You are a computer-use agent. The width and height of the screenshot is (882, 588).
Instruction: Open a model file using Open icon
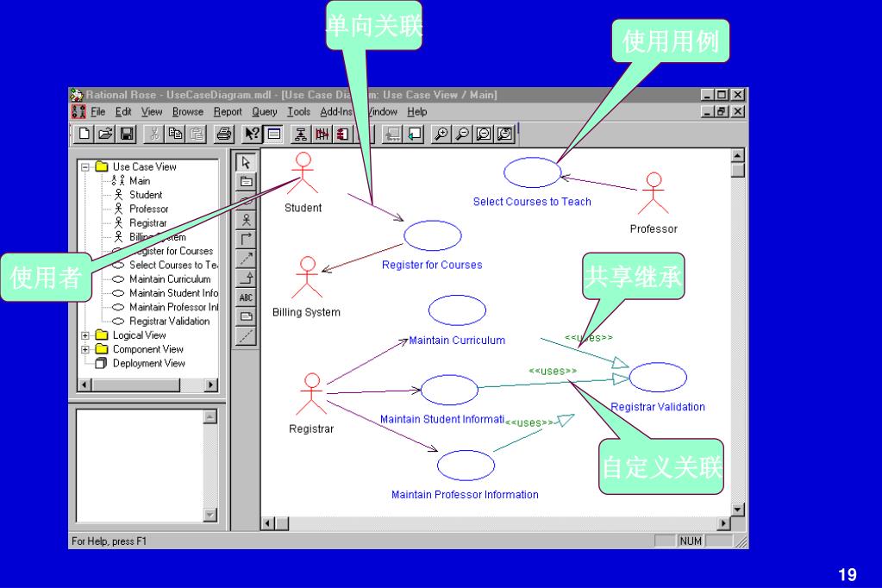(106, 134)
